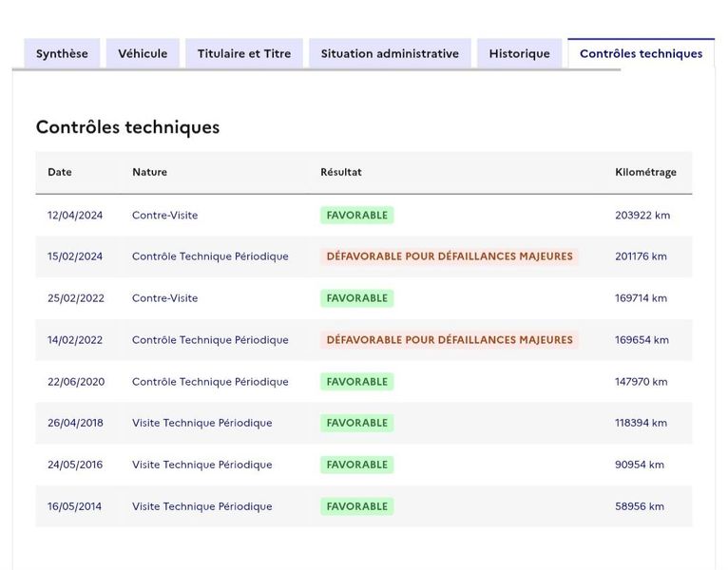
Task: Click the 118394 km mileage value
Action: click(641, 423)
